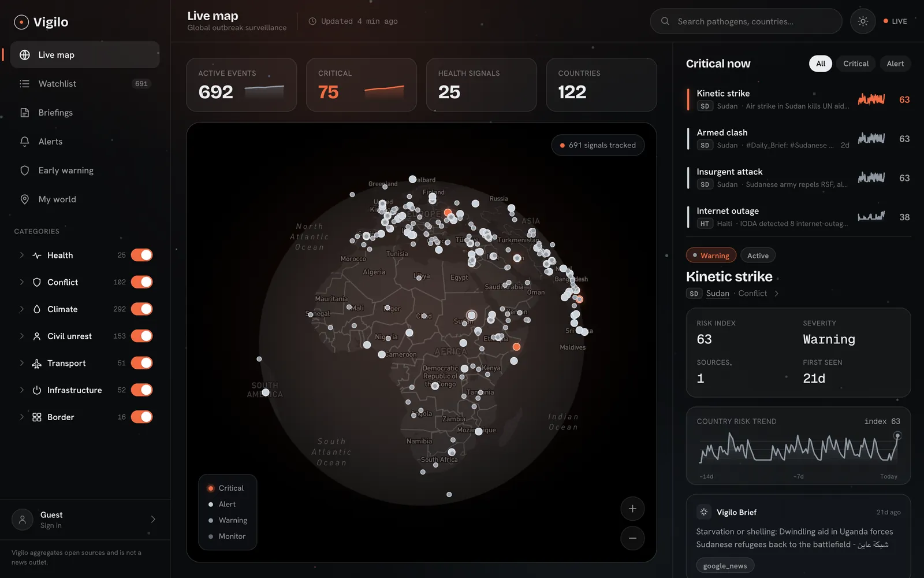The height and width of the screenshot is (578, 924).
Task: Expand the Border category chevron
Action: pos(22,417)
